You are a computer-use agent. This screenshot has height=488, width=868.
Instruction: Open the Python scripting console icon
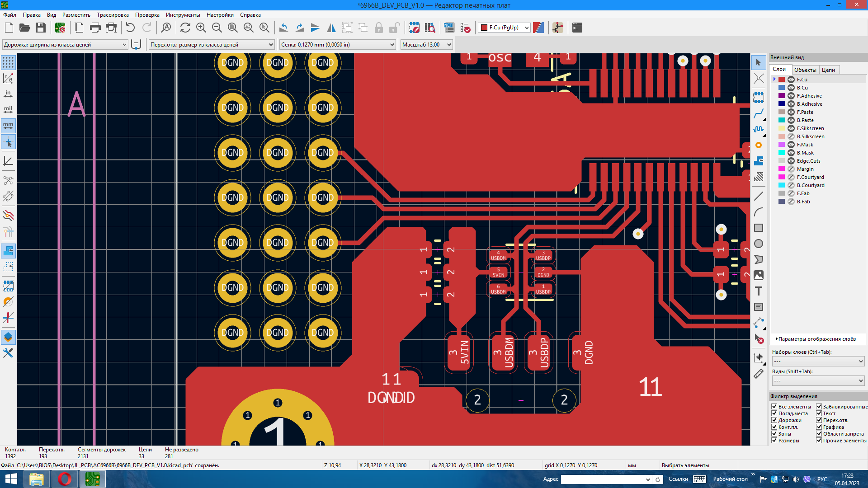pyautogui.click(x=577, y=28)
